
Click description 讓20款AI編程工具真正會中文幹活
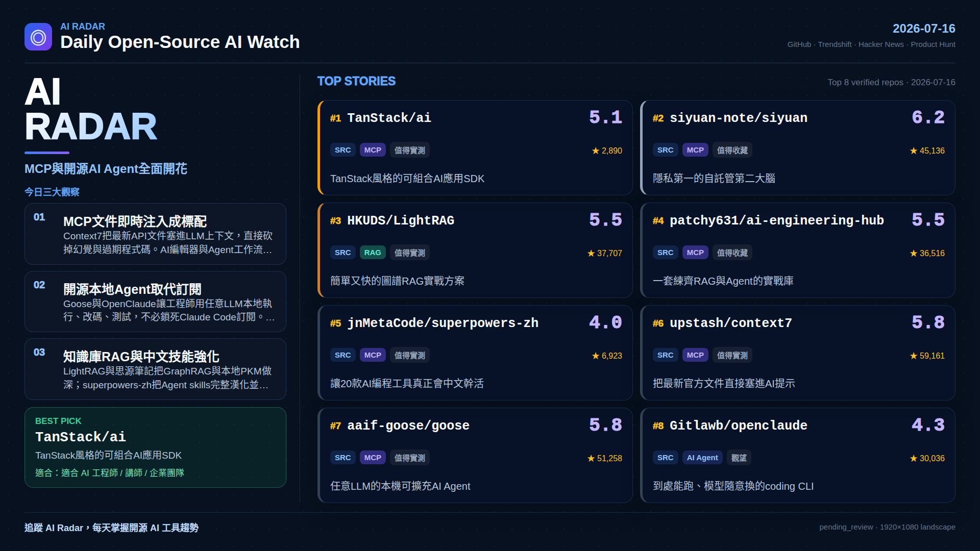coord(407,384)
